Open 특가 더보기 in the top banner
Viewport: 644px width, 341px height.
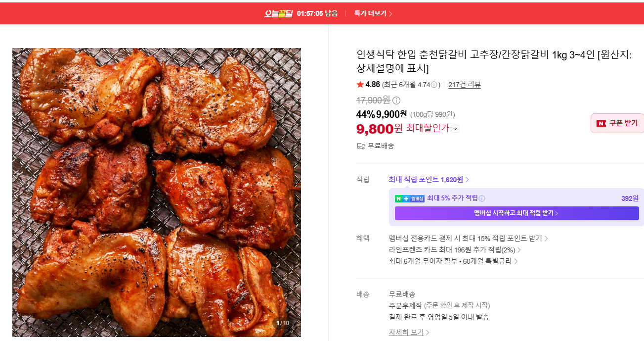coord(373,13)
